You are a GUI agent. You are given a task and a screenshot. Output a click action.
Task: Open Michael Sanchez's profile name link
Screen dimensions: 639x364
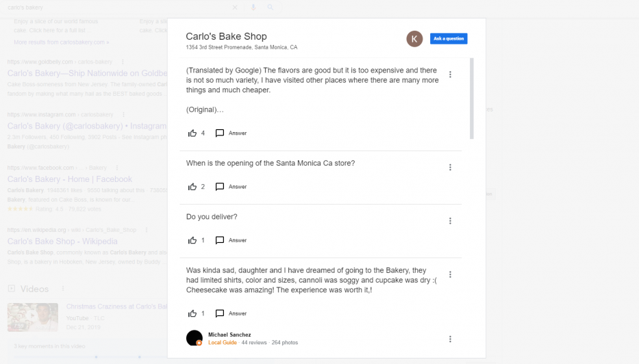[229, 335]
